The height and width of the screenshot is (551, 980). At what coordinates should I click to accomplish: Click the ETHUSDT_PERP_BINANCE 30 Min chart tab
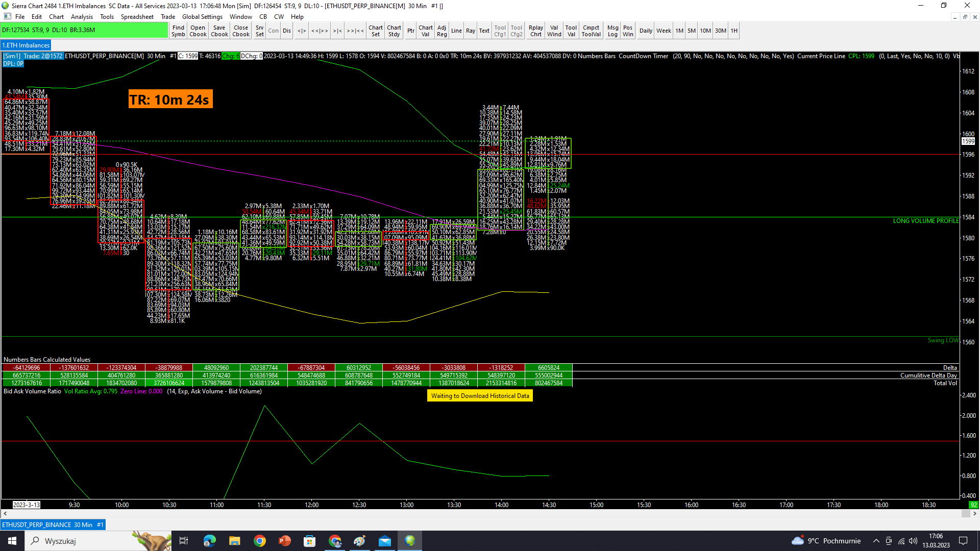click(x=53, y=524)
